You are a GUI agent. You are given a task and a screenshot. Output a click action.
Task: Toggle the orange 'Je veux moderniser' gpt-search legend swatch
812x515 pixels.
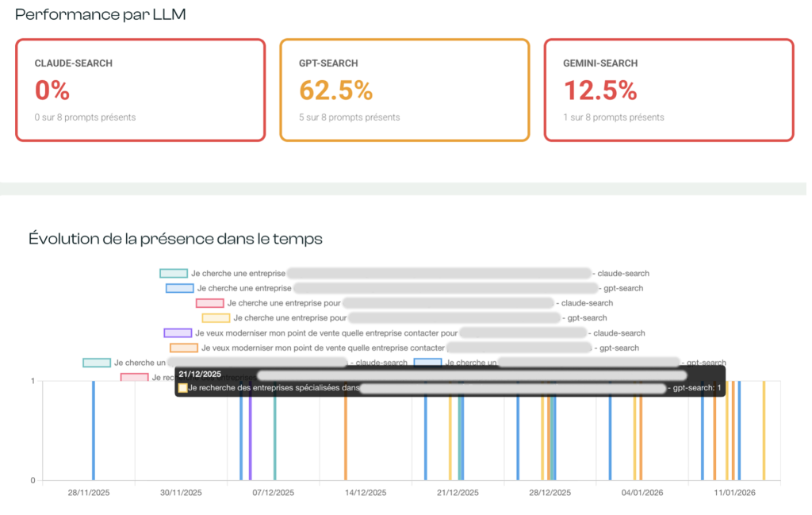click(183, 348)
